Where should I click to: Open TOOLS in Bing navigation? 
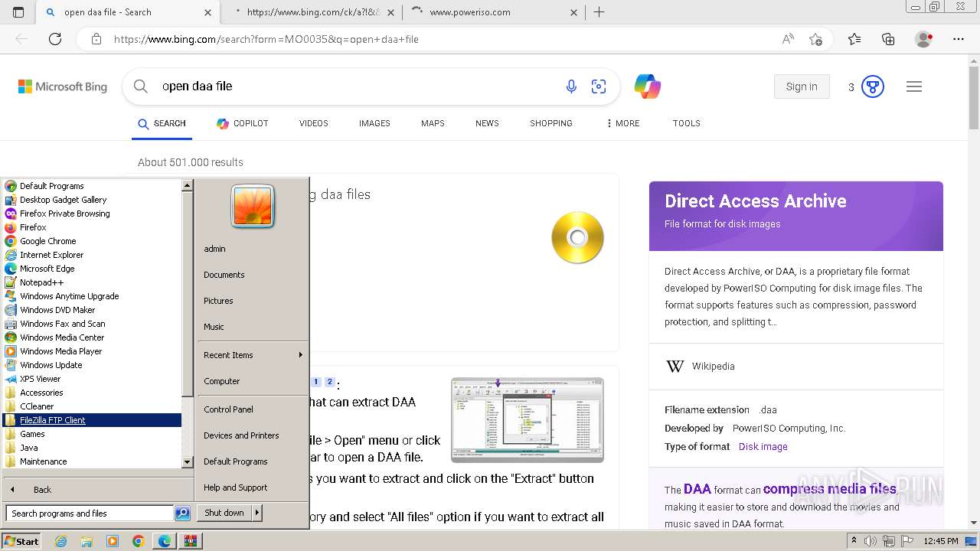pyautogui.click(x=687, y=123)
